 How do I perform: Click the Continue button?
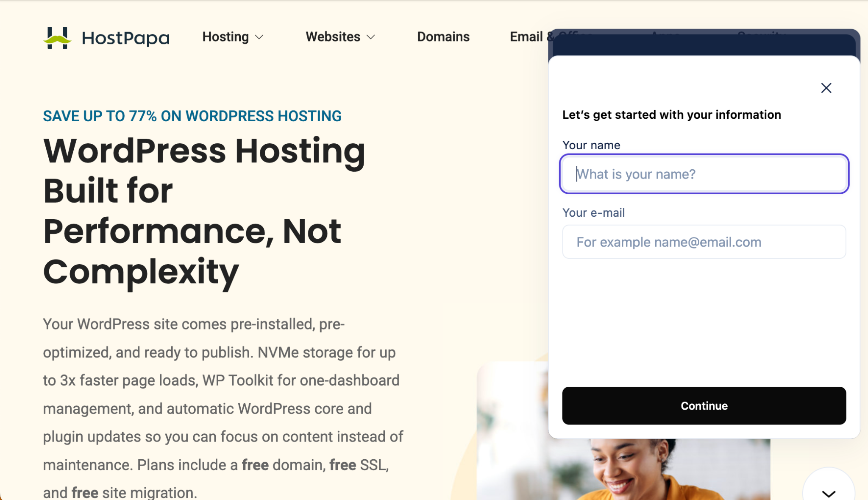(704, 405)
